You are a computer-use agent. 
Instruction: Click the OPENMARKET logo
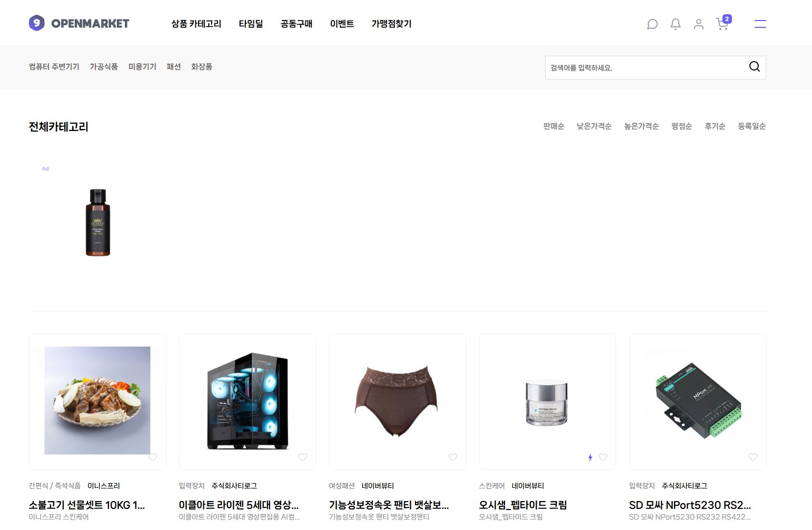tap(79, 23)
